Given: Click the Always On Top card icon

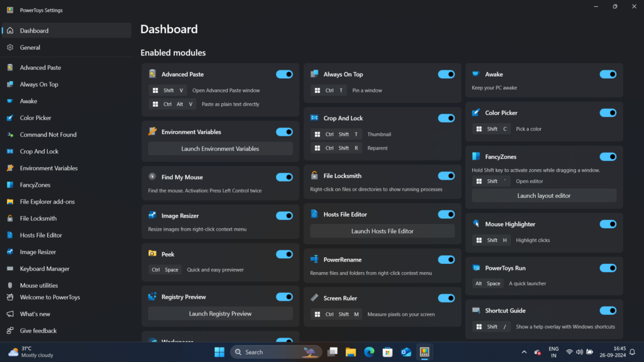Looking at the screenshot, I should pyautogui.click(x=314, y=74).
